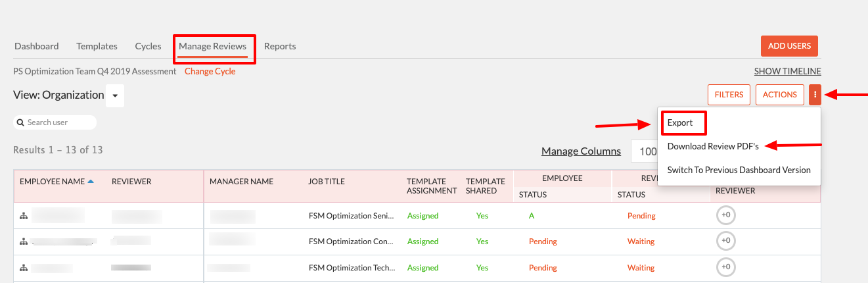
Task: Sort by Employee Name using the arrow
Action: [x=91, y=181]
